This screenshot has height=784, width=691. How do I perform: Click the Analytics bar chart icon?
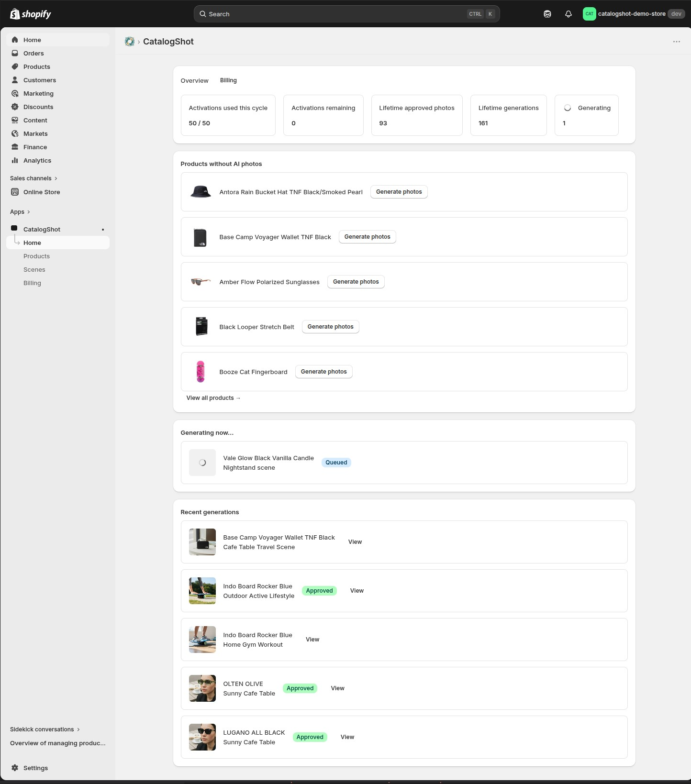click(x=15, y=160)
